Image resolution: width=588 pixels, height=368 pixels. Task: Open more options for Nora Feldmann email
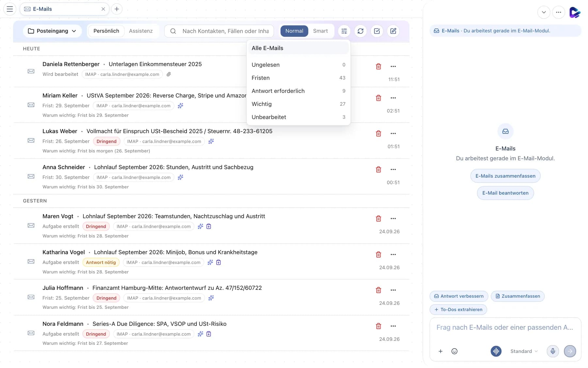coord(393,326)
